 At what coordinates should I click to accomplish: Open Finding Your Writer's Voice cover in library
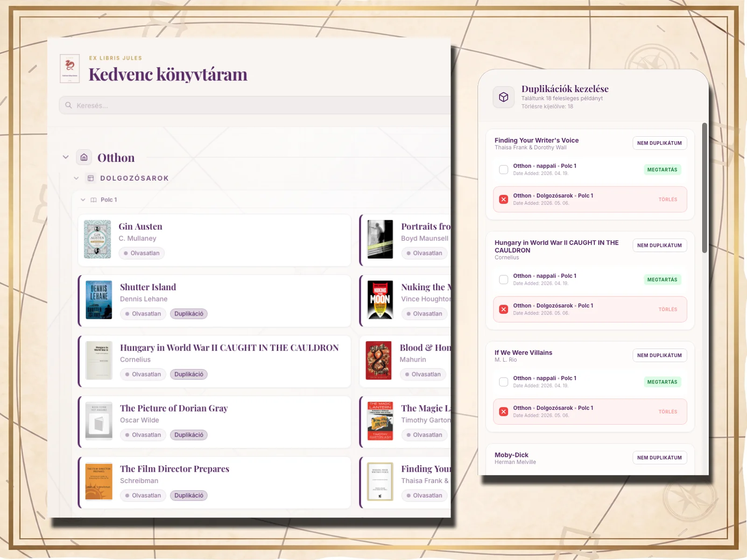pyautogui.click(x=380, y=482)
